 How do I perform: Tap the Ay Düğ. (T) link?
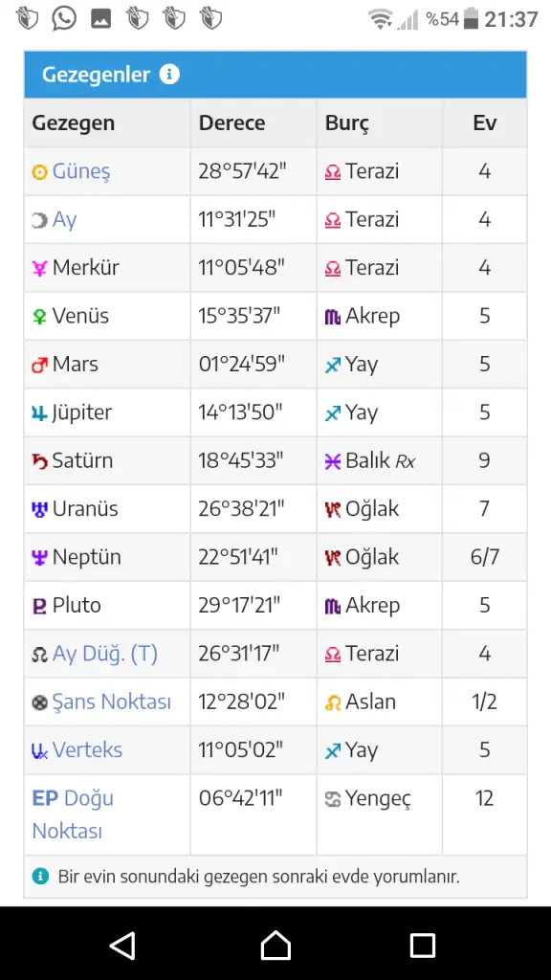[x=105, y=654]
